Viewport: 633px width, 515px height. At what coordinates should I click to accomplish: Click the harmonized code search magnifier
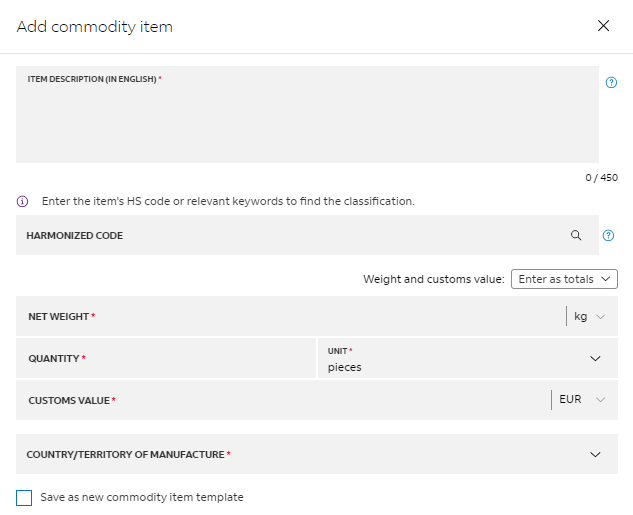coord(576,235)
